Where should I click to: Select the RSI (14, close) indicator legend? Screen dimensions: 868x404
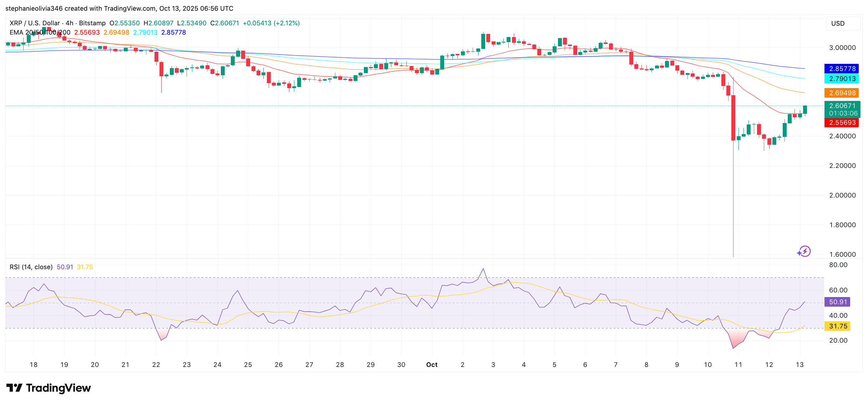pos(31,267)
